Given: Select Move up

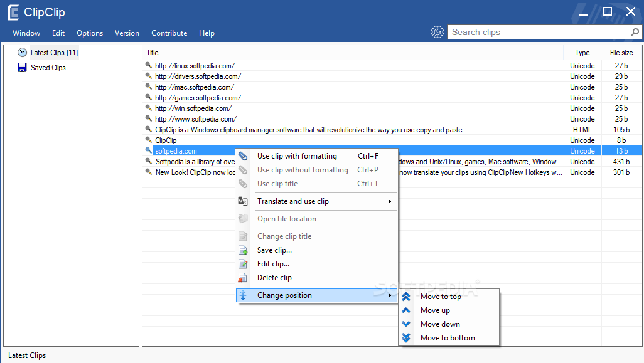Looking at the screenshot, I should click(x=449, y=310).
